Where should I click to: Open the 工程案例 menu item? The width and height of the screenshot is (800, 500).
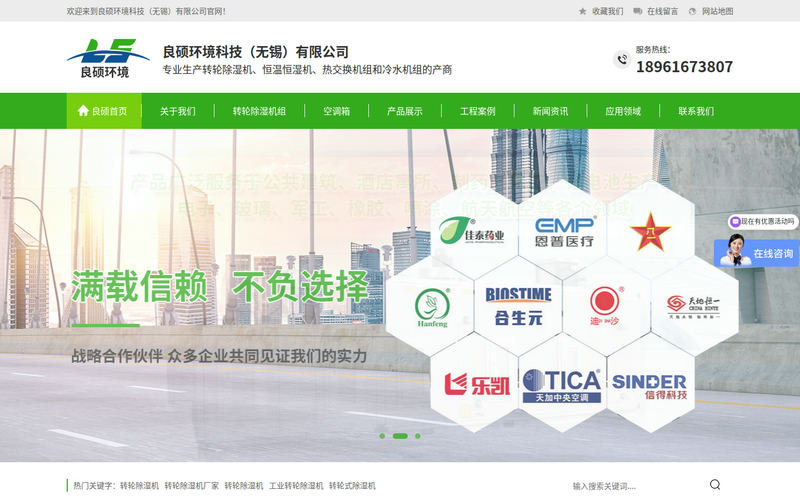tap(478, 111)
